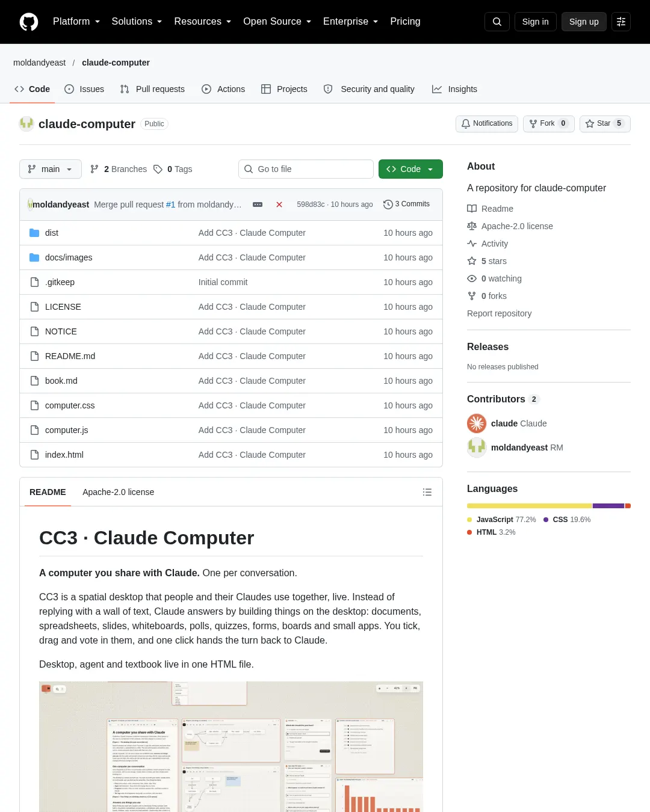The image size is (650, 812).
Task: Open the book.md file
Action: (x=61, y=381)
